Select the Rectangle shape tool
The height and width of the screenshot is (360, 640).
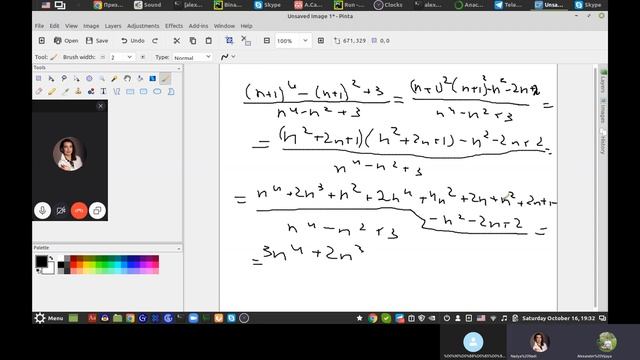click(x=130, y=91)
